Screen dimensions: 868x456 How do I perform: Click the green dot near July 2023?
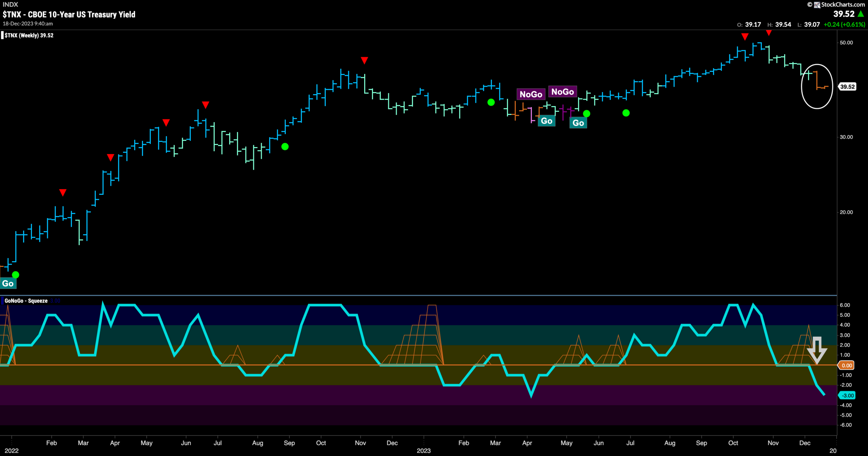click(x=626, y=113)
